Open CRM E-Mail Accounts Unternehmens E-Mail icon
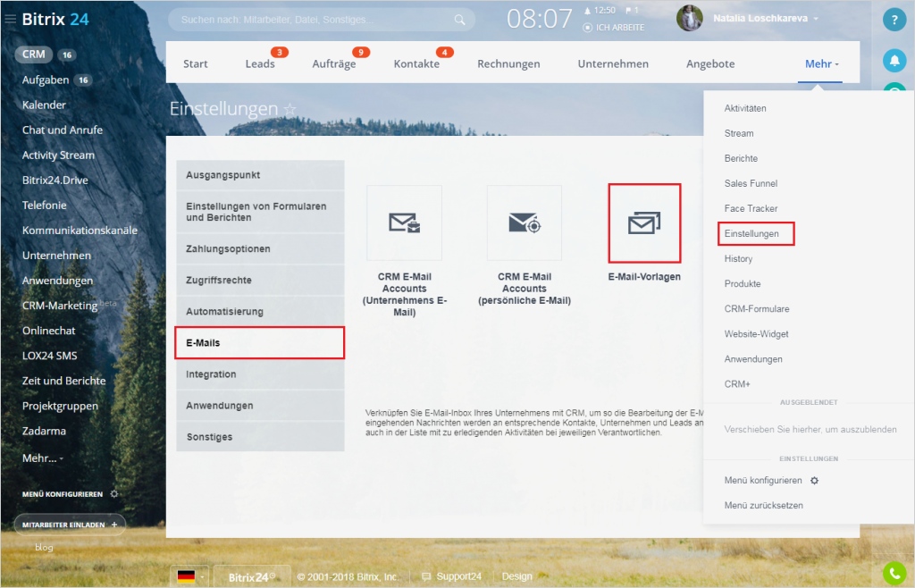This screenshot has height=588, width=915. (405, 223)
